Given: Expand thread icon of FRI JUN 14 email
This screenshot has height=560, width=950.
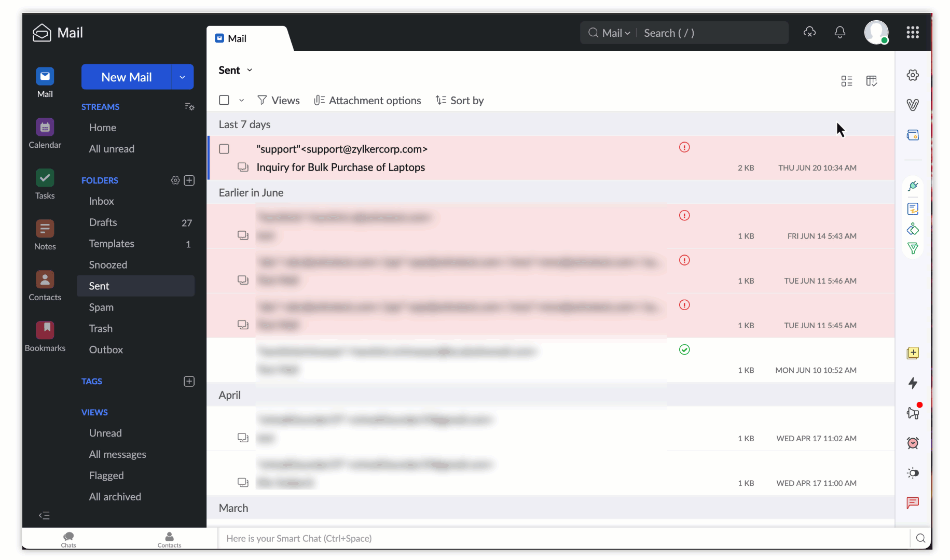Looking at the screenshot, I should 243,235.
